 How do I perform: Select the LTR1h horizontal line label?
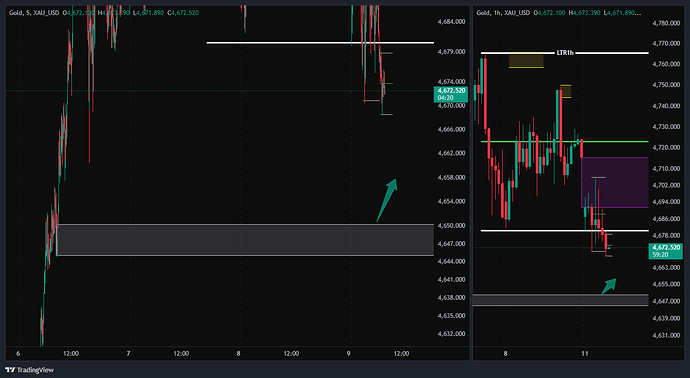point(565,53)
